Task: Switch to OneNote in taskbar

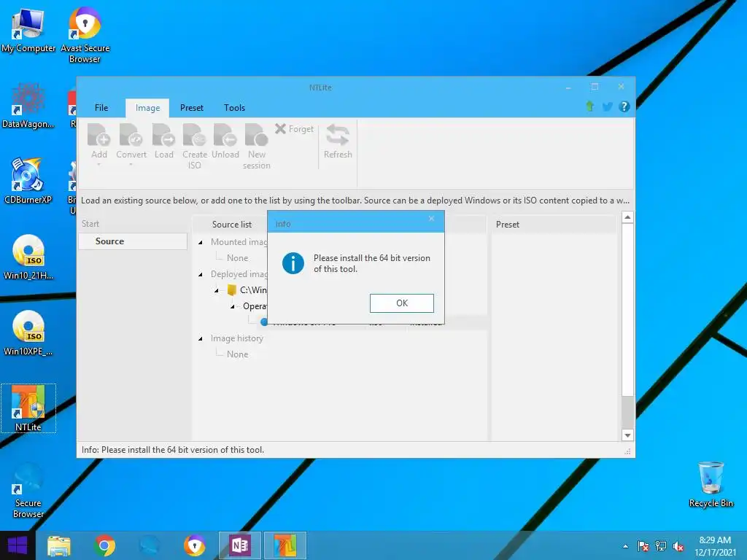Action: (239, 545)
